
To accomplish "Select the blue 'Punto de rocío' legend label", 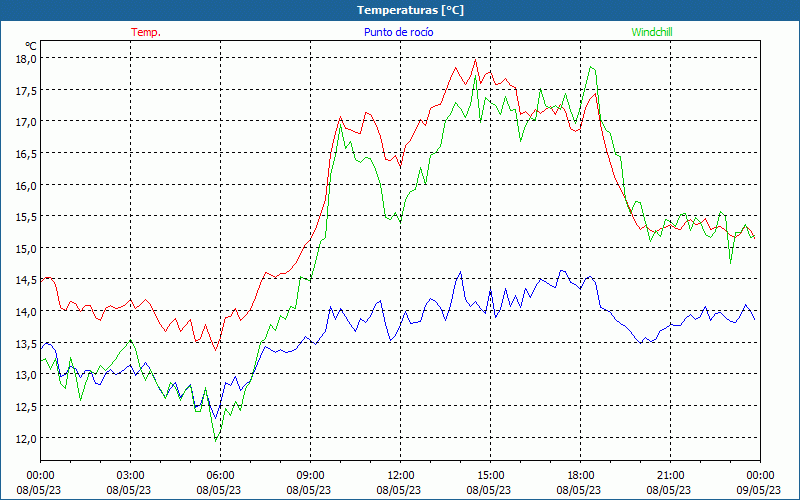I will 398,32.
